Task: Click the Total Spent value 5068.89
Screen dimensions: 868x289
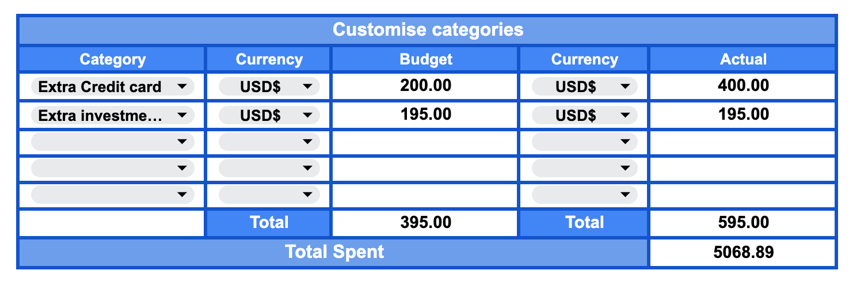Action: coord(743,252)
